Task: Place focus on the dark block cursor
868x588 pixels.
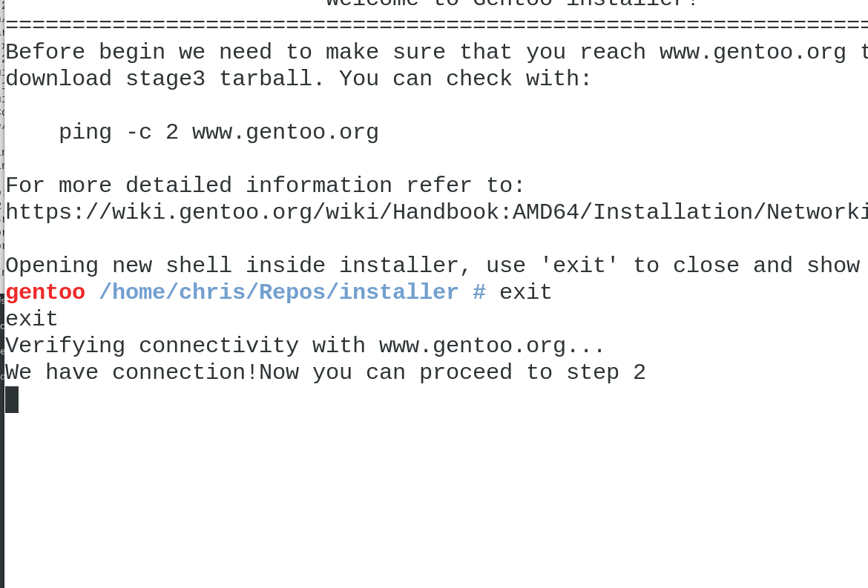Action: (12, 400)
